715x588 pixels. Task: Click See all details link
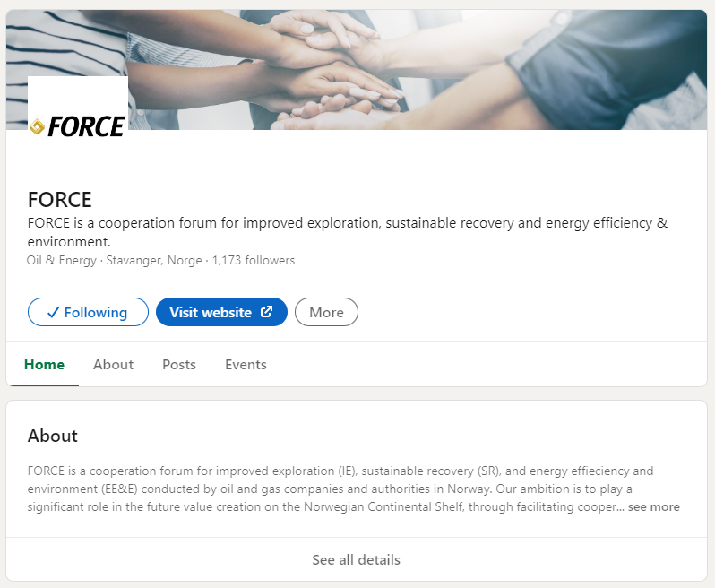(x=356, y=559)
